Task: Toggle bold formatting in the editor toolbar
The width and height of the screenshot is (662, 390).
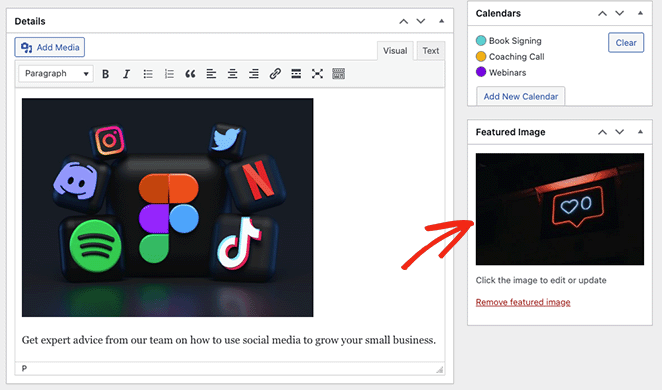Action: 106,74
